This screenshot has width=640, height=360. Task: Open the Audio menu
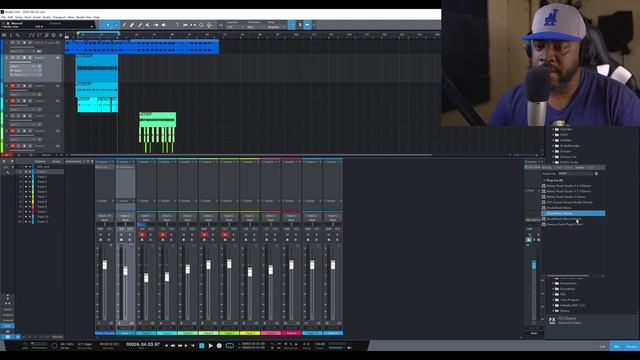coord(47,18)
